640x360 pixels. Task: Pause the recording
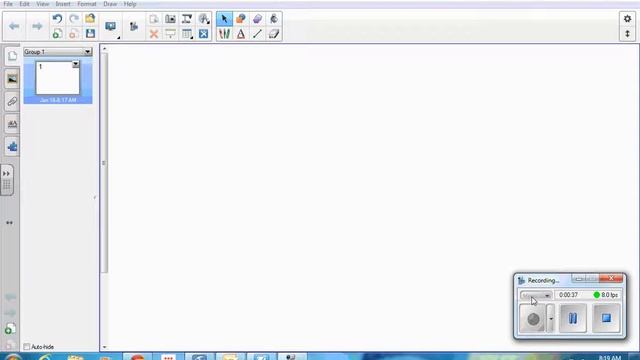pos(573,318)
